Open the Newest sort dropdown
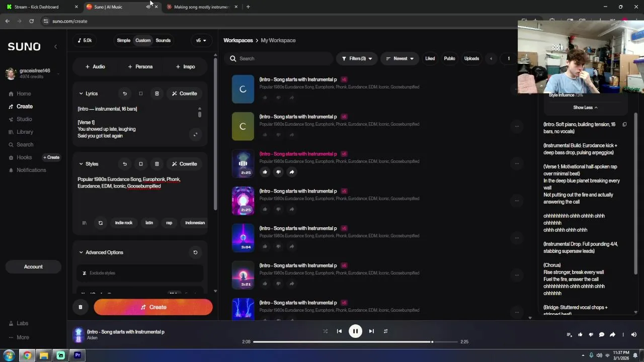The height and width of the screenshot is (362, 644). (399, 58)
